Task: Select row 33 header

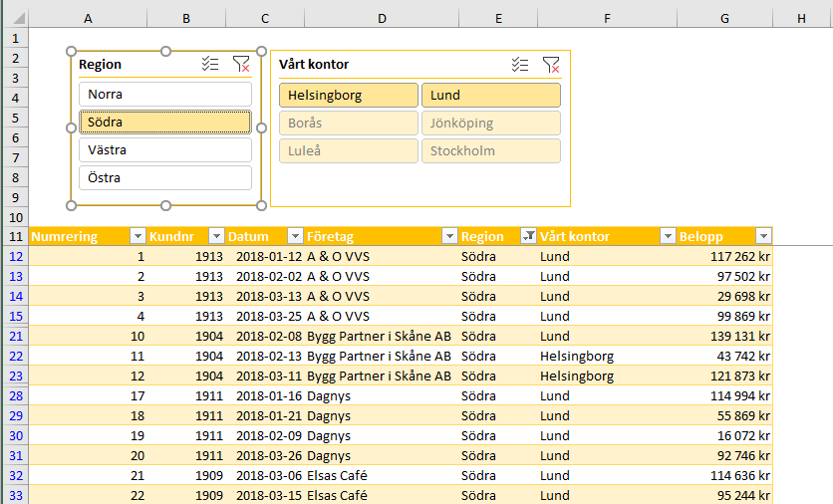Action: 15,495
